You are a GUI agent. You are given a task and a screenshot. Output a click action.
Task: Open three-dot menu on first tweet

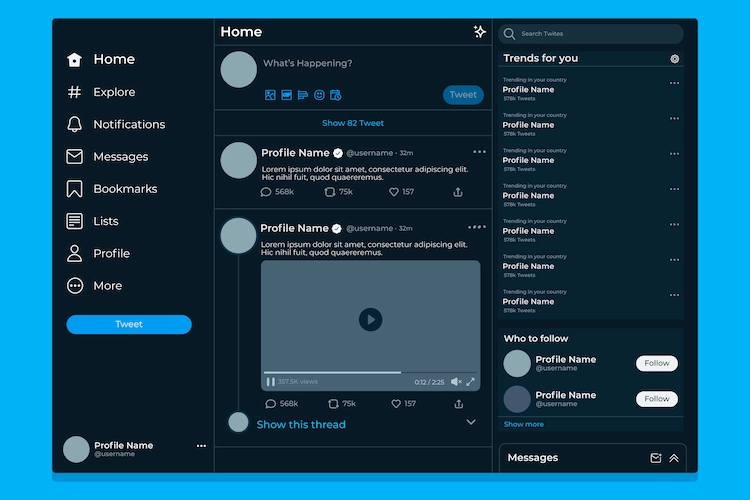click(479, 152)
